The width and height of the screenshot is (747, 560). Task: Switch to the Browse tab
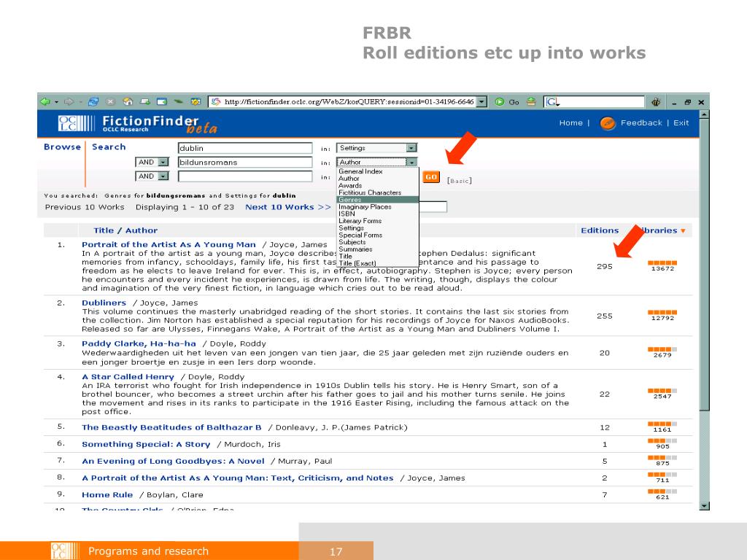pos(63,147)
